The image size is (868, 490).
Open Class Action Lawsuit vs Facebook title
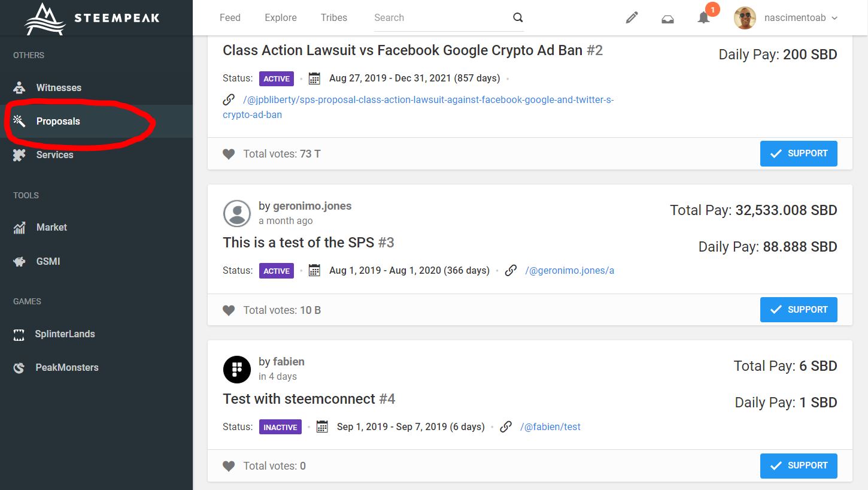point(413,50)
